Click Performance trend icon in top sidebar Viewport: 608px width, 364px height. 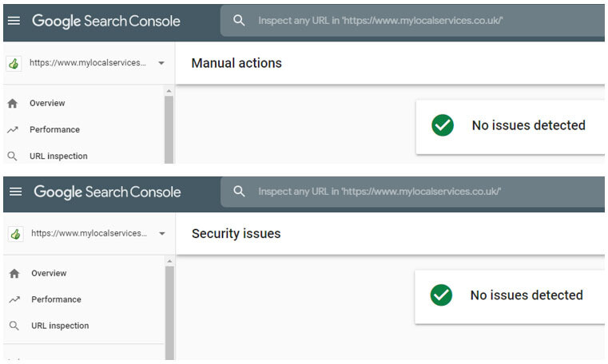tap(12, 129)
